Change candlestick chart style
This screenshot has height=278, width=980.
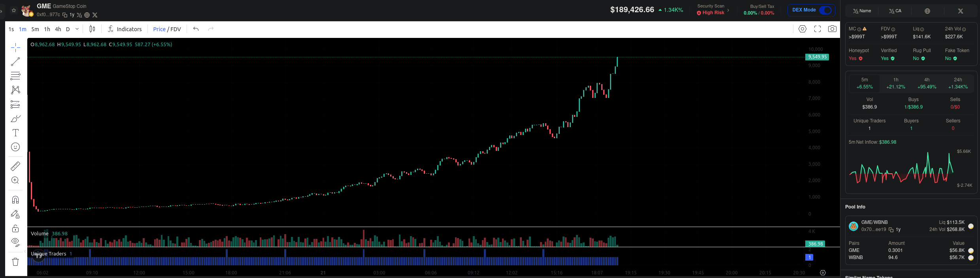pos(92,29)
